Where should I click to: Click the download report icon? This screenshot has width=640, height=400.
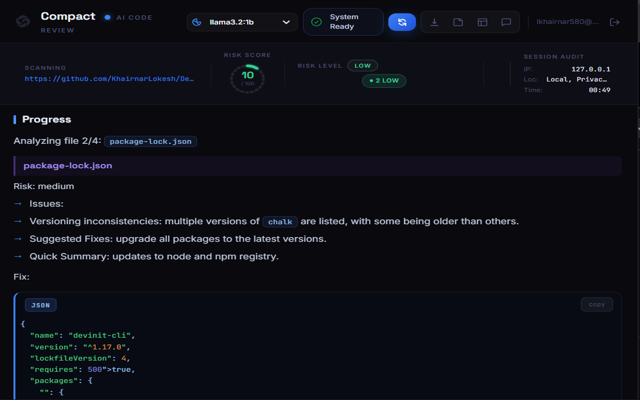coord(434,22)
